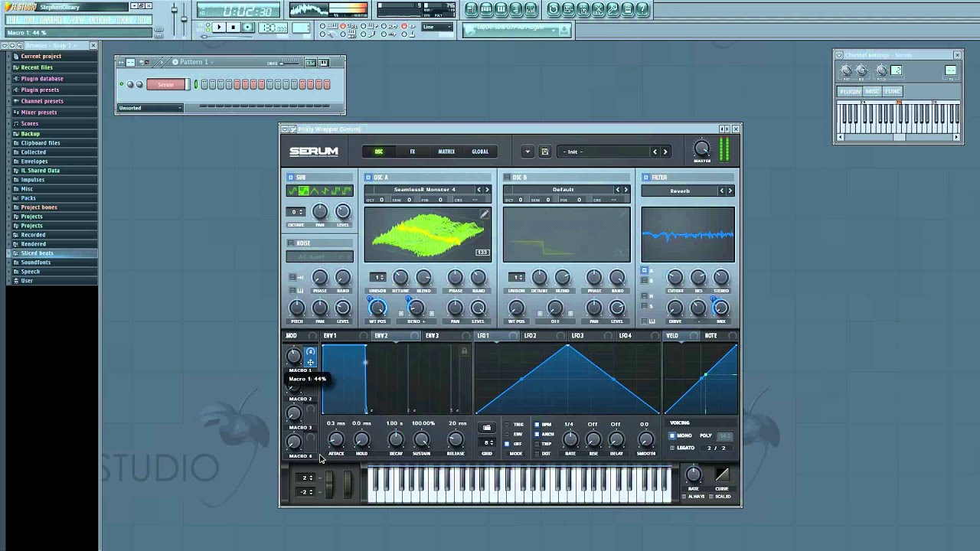The height and width of the screenshot is (551, 980).
Task: Click the Serum MASTER volume knob
Action: 701,148
